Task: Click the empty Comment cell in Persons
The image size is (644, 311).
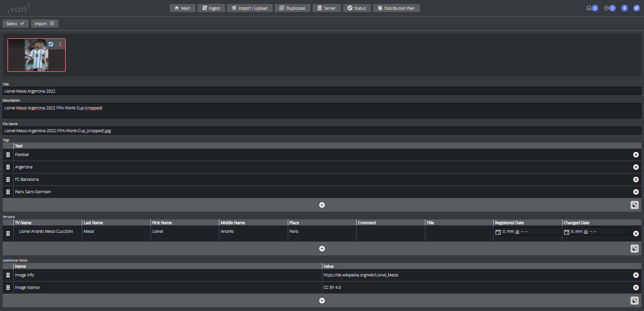Action: pos(390,233)
